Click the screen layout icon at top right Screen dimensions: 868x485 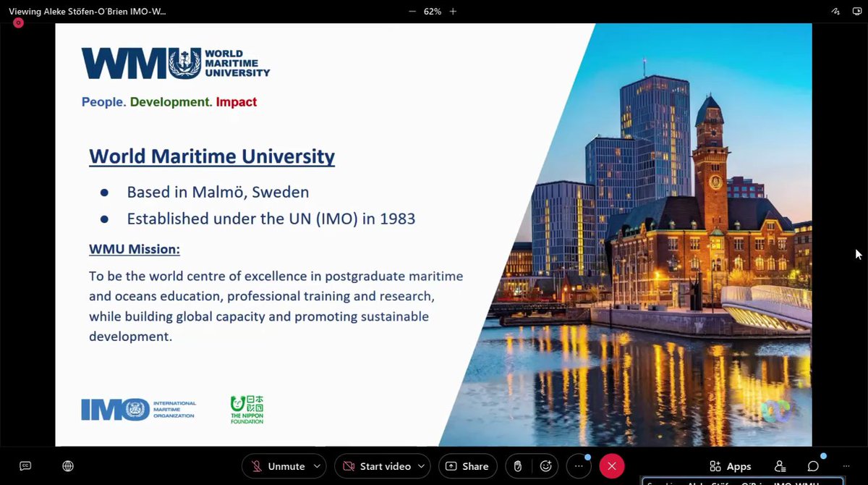point(857,12)
